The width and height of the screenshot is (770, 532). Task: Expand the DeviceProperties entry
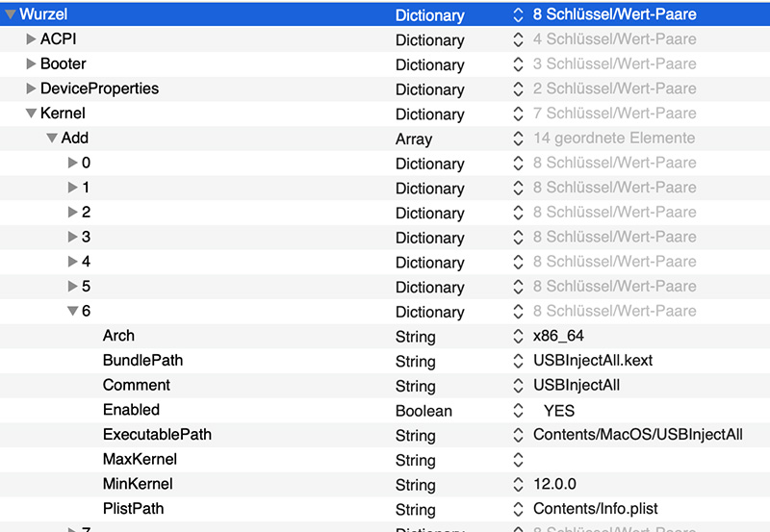click(x=31, y=89)
